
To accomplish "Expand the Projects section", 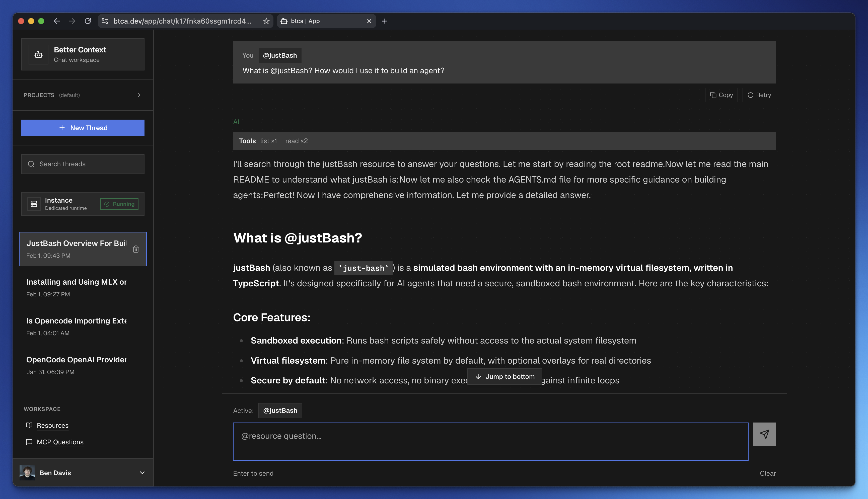I will [x=139, y=95].
